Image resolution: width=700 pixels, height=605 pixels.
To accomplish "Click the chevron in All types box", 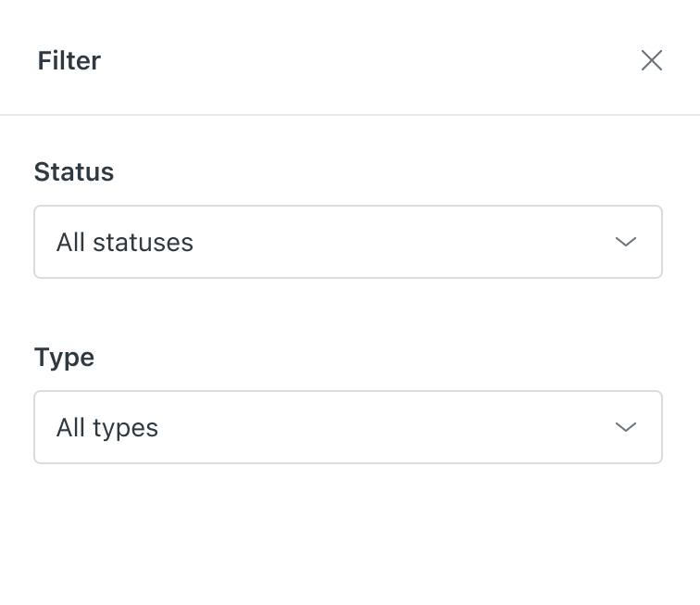I will (x=626, y=427).
